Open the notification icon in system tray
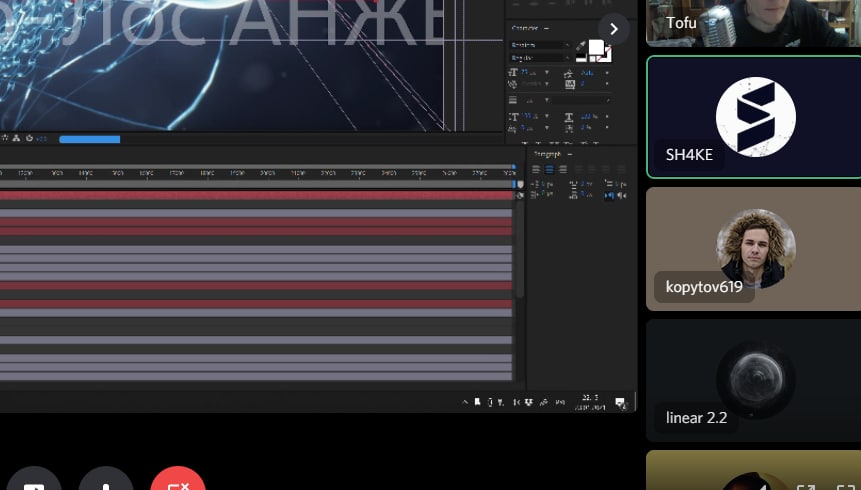This screenshot has width=861, height=490. (x=621, y=403)
